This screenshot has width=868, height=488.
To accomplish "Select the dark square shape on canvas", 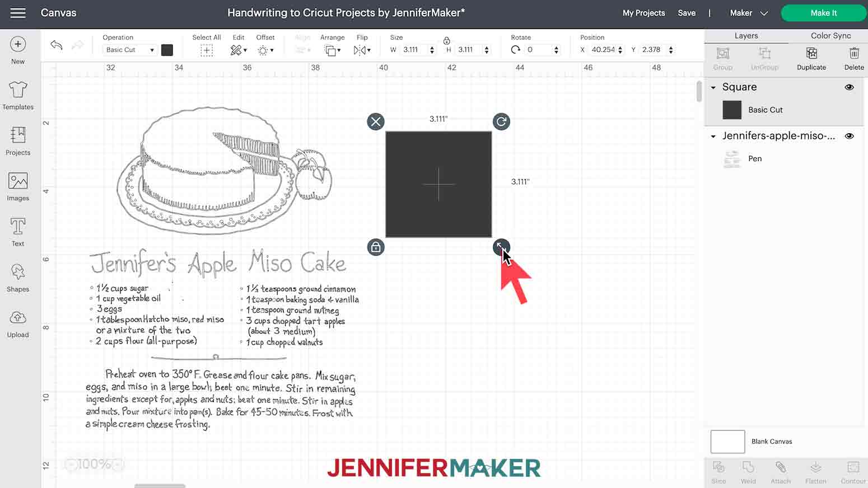I will [438, 184].
